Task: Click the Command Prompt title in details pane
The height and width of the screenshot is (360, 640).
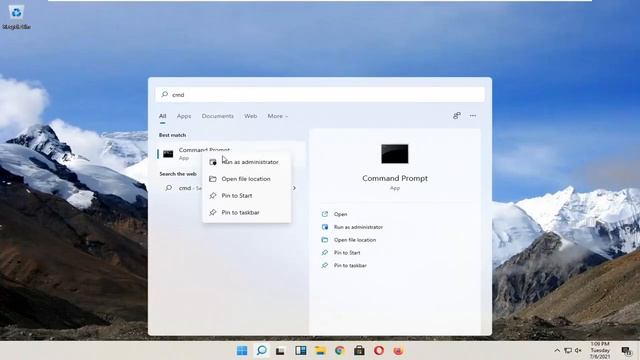Action: click(x=395, y=178)
